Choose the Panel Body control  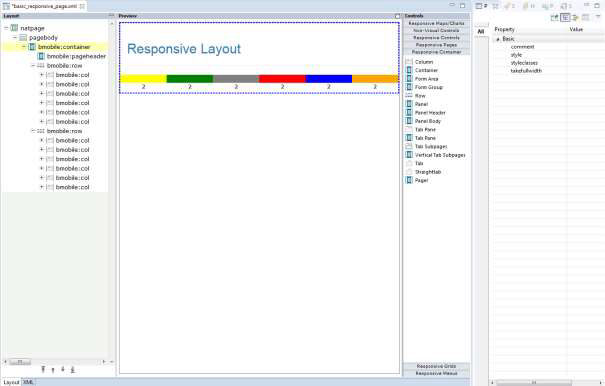coord(424,121)
